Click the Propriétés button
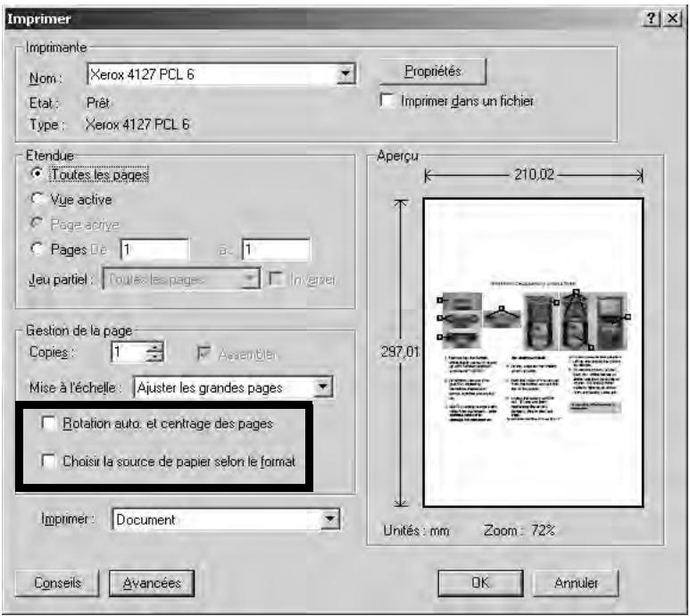 [433, 71]
